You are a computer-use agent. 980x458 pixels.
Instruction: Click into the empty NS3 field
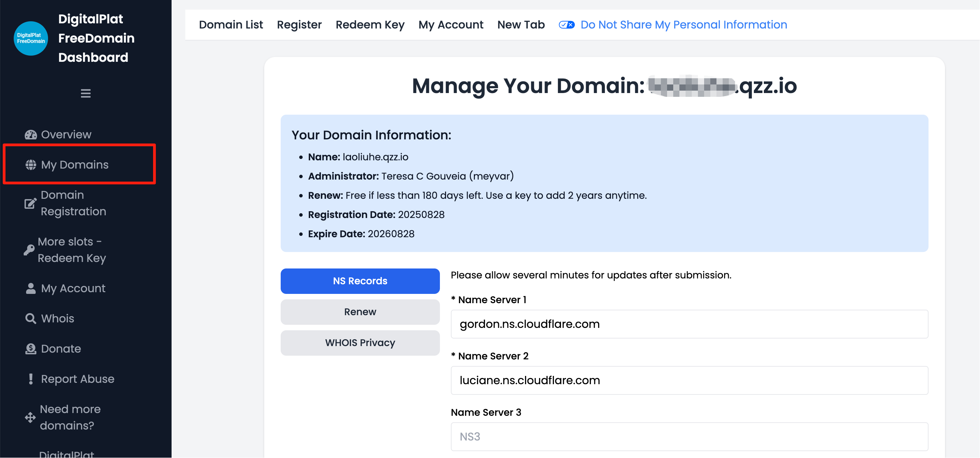pos(689,437)
